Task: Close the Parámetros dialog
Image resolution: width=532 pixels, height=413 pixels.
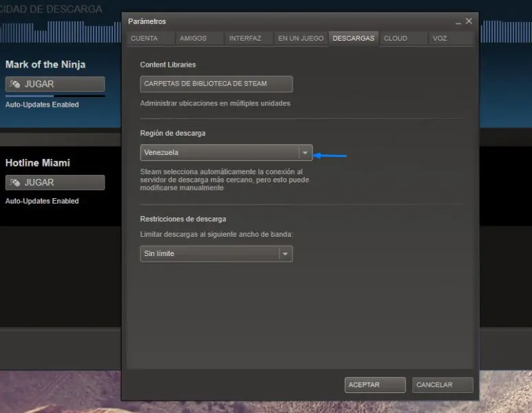Action: coord(469,21)
